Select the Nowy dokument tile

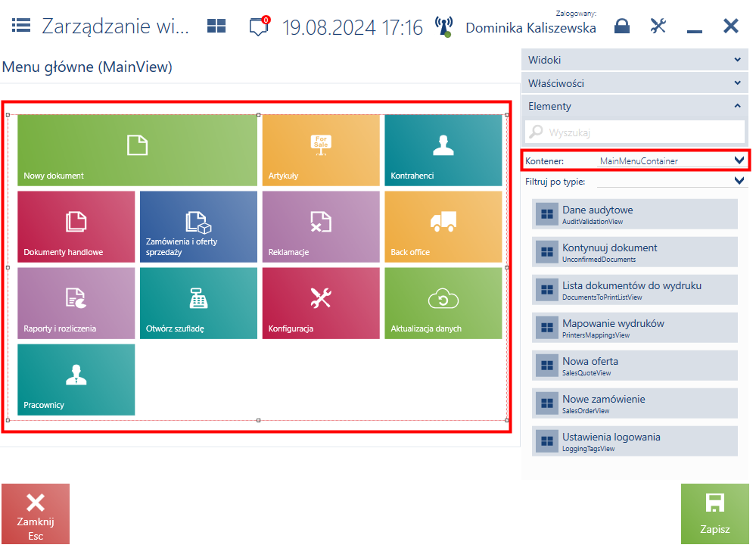[x=138, y=151]
